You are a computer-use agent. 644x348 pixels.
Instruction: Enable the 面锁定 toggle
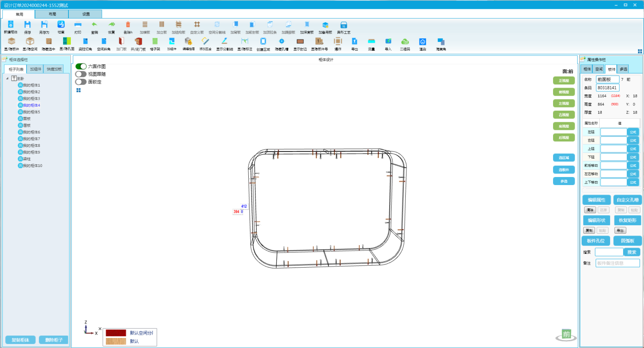[81, 82]
